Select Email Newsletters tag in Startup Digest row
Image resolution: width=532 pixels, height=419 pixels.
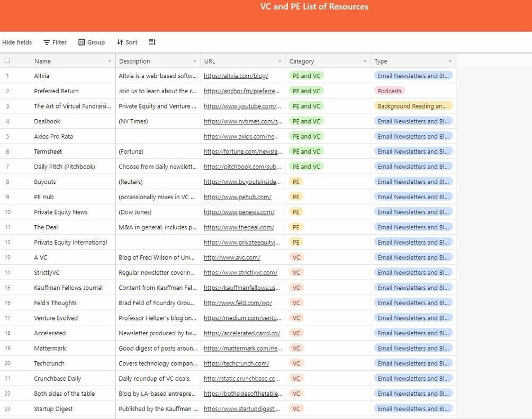click(413, 409)
